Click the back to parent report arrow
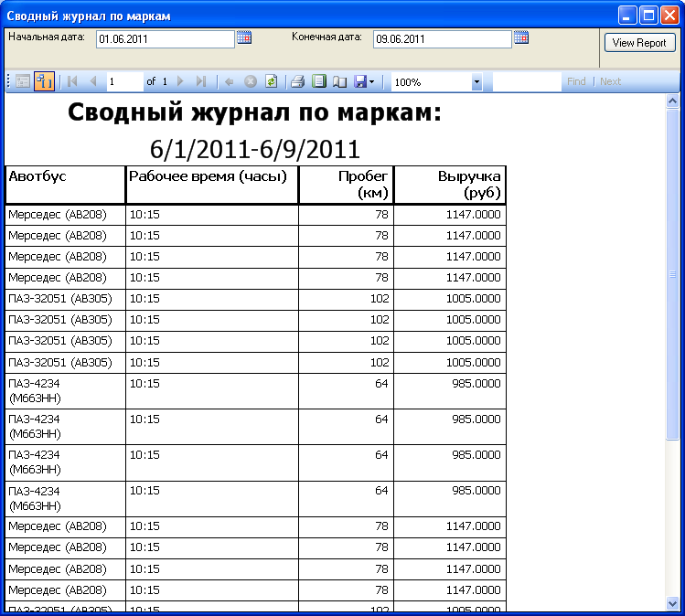685x616 pixels. 229,82
